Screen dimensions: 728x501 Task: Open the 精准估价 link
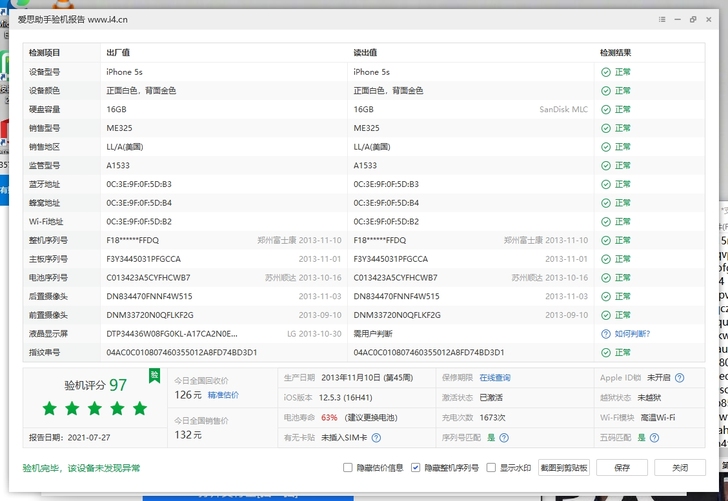point(223,395)
